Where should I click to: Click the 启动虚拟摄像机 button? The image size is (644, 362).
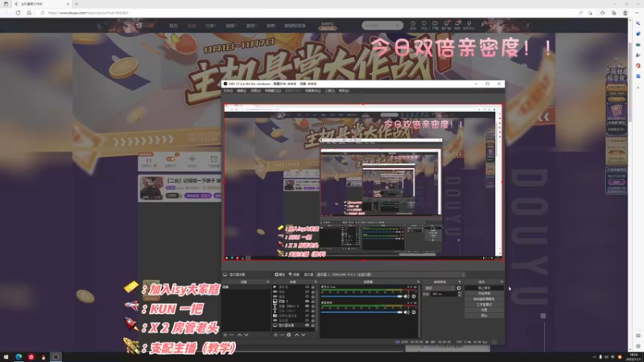point(484,299)
